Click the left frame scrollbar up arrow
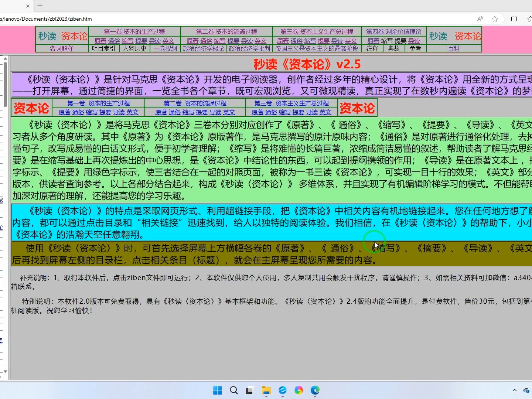The height and width of the screenshot is (399, 532). click(5, 58)
